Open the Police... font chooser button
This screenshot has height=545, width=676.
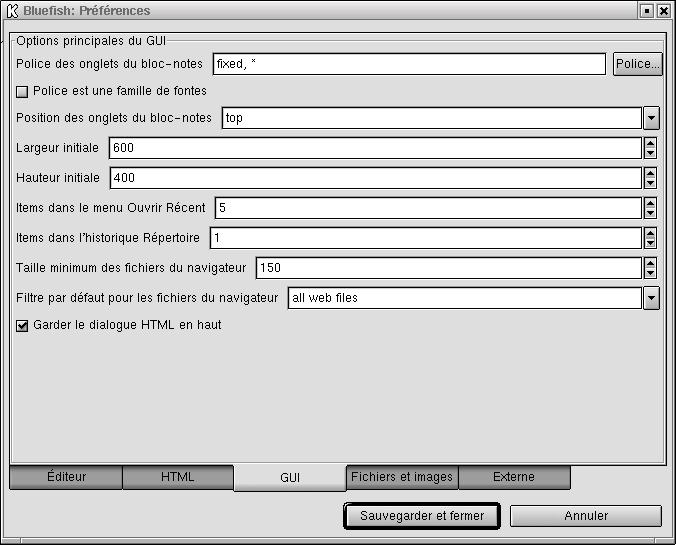click(x=637, y=64)
